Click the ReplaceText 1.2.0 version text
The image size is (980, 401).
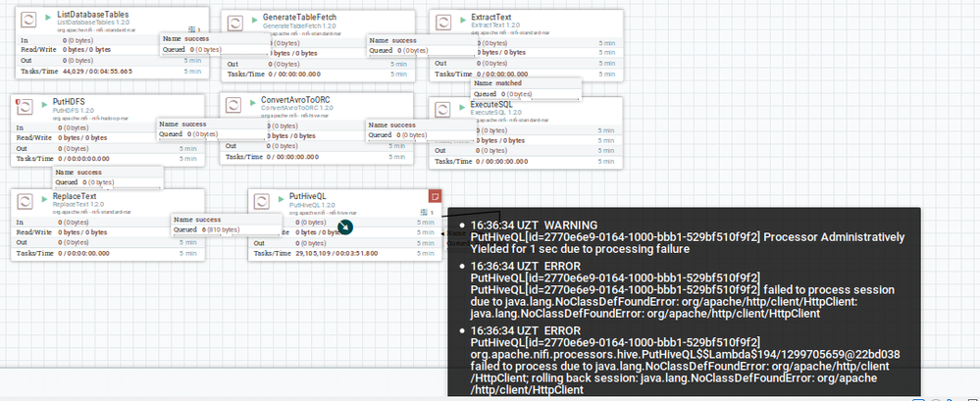[x=78, y=204]
